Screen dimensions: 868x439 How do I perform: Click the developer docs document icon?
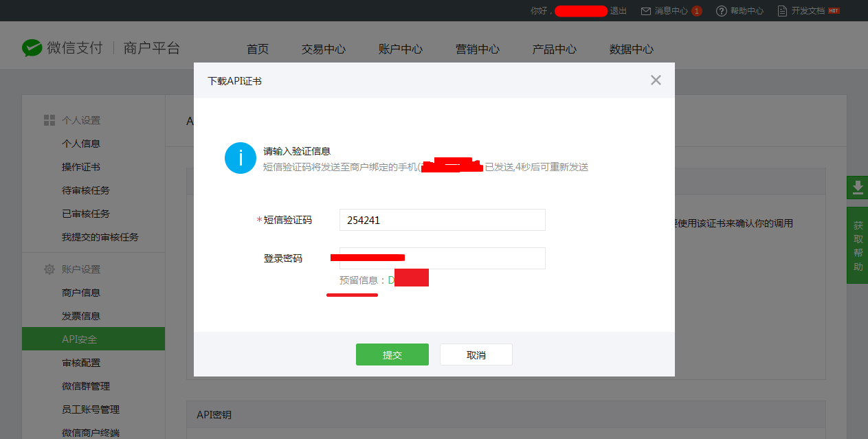tap(781, 11)
